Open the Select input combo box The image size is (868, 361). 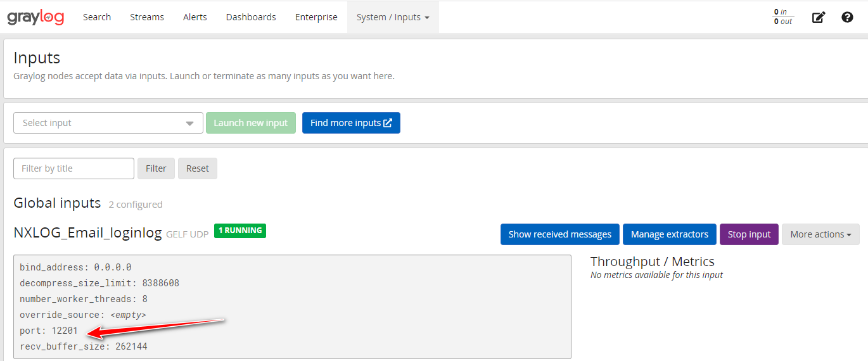point(108,123)
